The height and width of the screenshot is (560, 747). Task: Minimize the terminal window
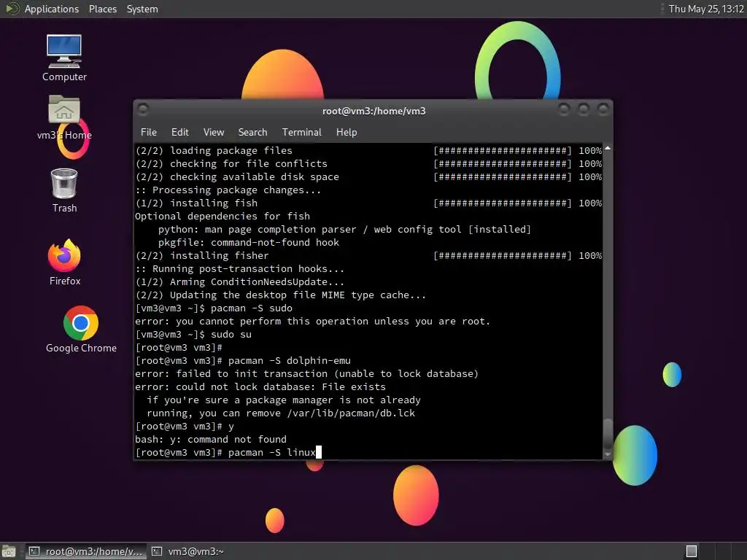coord(564,110)
